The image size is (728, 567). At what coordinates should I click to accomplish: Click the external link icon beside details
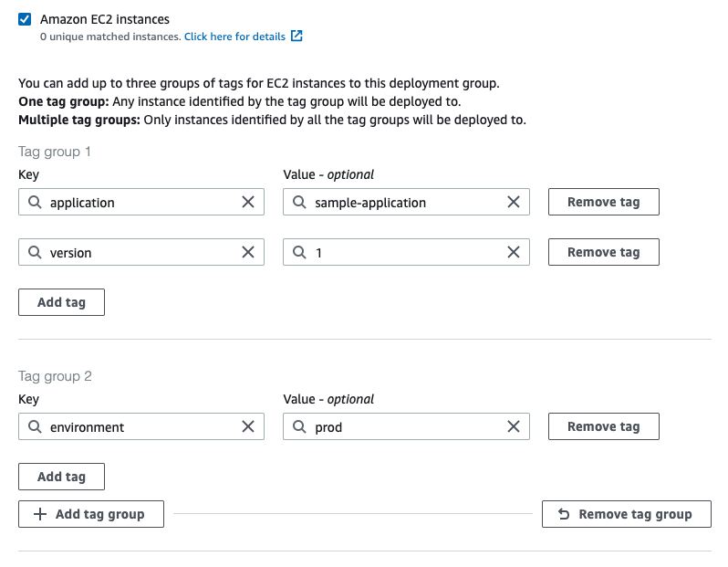click(x=296, y=37)
